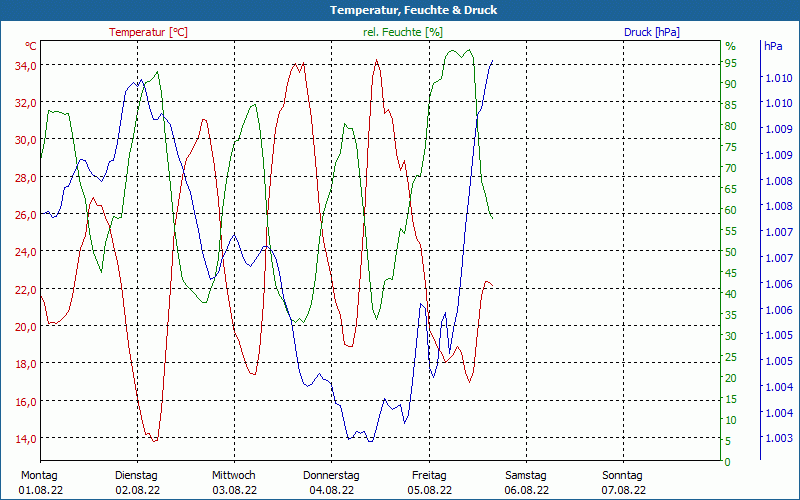The height and width of the screenshot is (500, 800).
Task: Click the '40' humidity axis value
Action: tap(731, 294)
